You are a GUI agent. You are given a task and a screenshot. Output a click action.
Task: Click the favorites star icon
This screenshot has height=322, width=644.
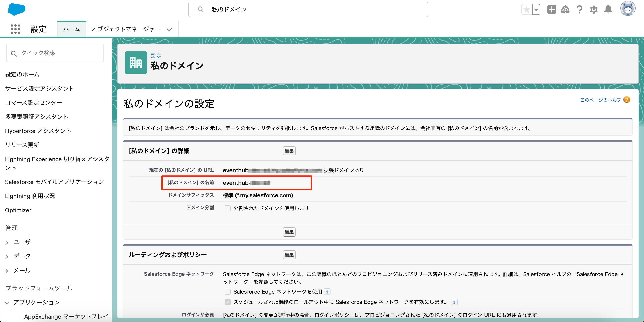point(527,10)
